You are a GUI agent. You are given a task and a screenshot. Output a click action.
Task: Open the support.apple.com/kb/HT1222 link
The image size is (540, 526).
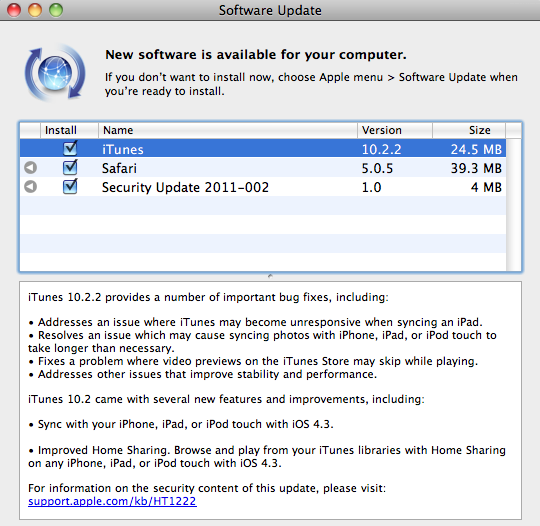pyautogui.click(x=112, y=501)
